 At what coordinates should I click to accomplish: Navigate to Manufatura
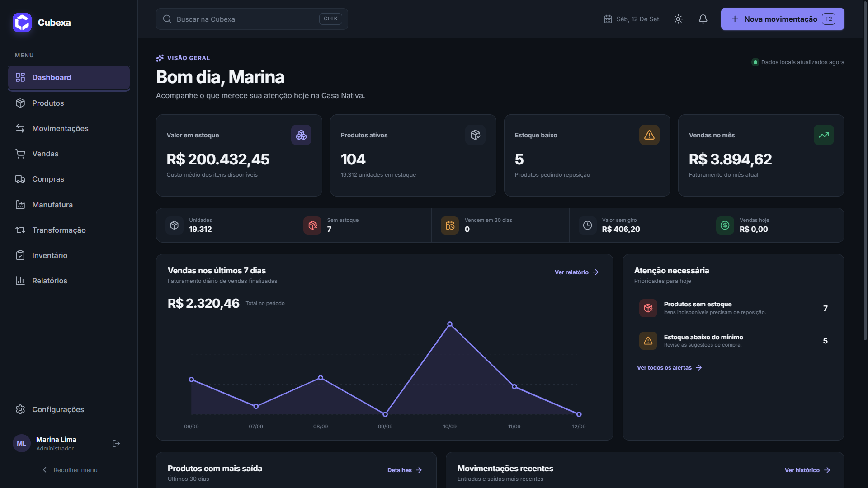coord(69,205)
